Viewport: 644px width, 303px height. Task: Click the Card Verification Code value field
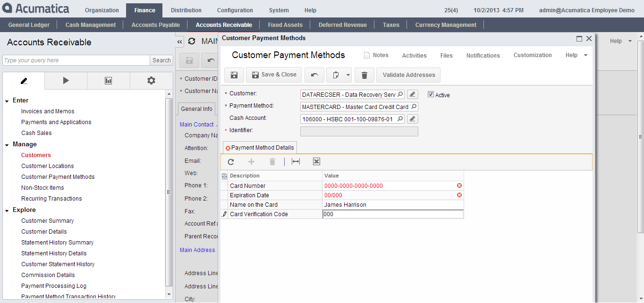[x=393, y=214]
